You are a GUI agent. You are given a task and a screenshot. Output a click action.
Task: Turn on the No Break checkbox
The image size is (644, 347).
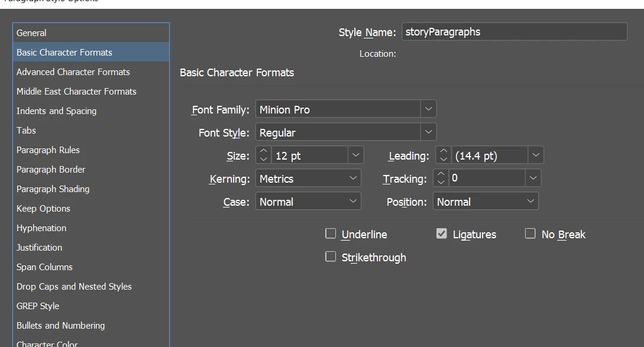point(530,234)
